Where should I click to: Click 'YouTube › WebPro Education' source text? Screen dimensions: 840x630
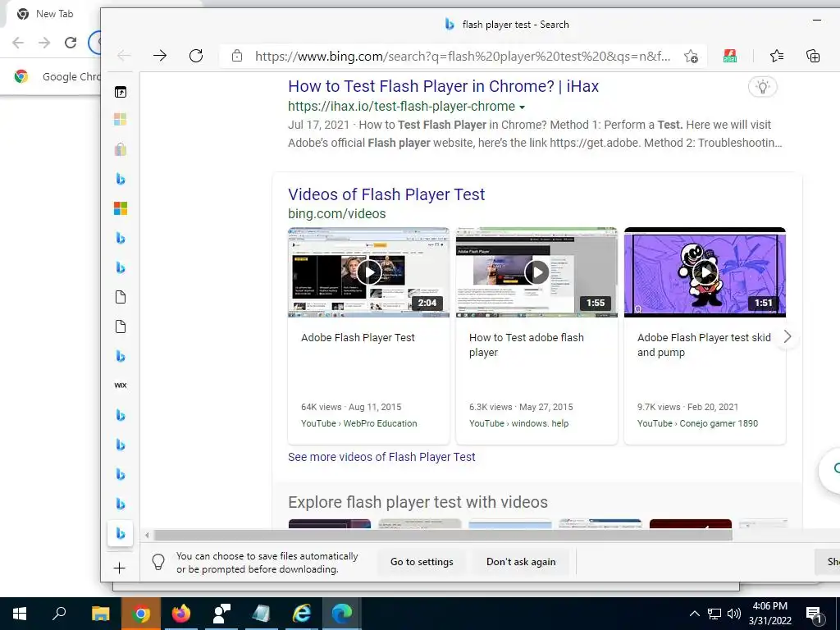tap(359, 423)
